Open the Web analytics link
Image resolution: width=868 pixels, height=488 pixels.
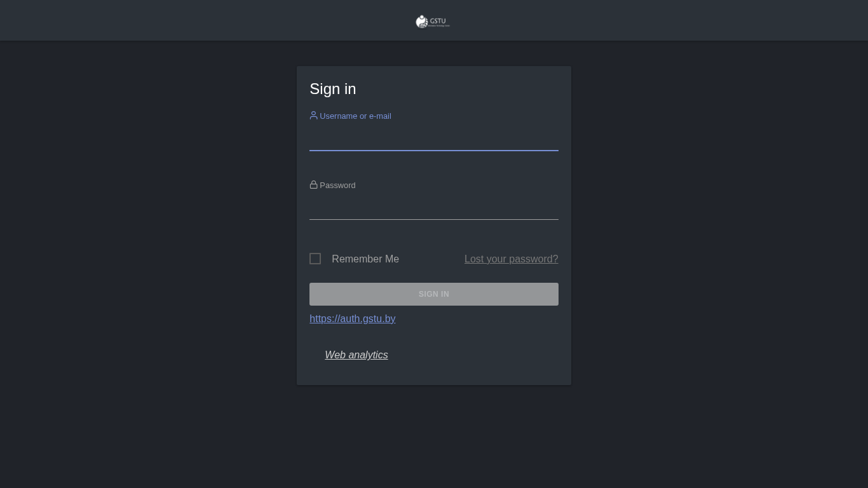coord(356,355)
